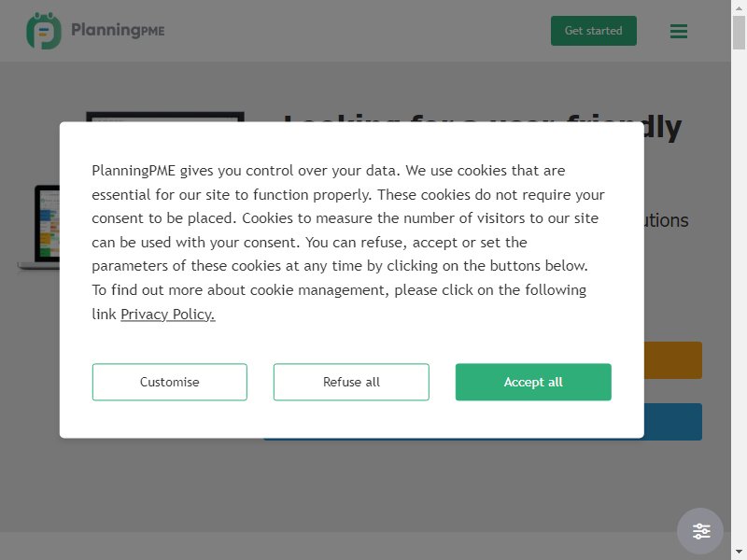Click the PlanningPME green logo icon
Screen dimensions: 747x560
pos(44,31)
